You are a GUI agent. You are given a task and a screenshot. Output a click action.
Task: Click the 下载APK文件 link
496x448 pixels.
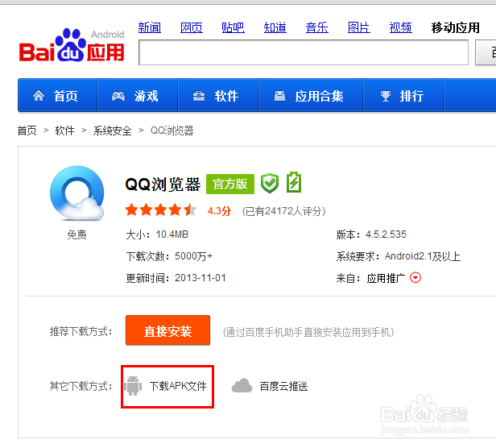click(178, 386)
